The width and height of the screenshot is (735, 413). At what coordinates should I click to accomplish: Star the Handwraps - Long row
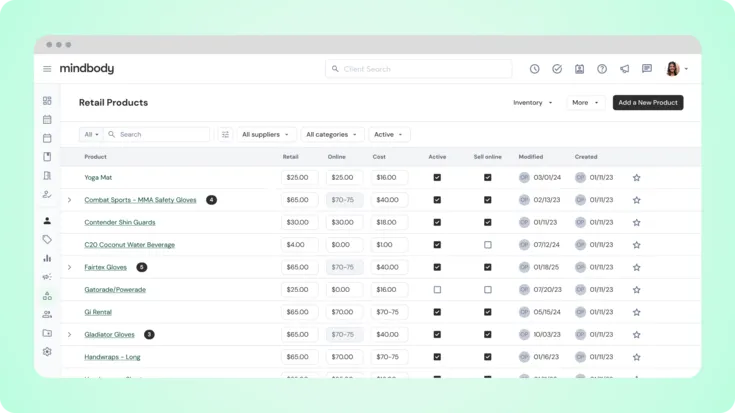click(x=636, y=357)
